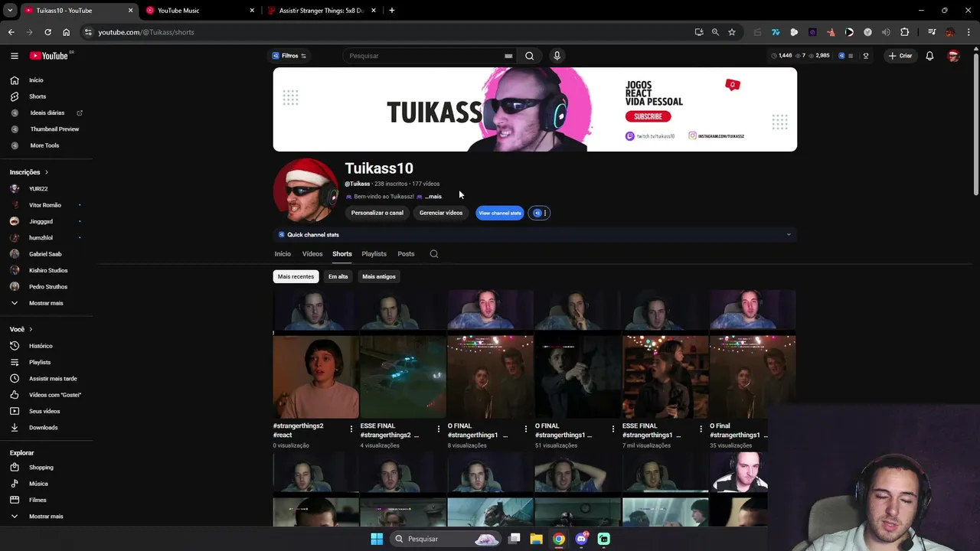Switch to Playlists channel tab
Image resolution: width=980 pixels, height=551 pixels.
pyautogui.click(x=374, y=254)
